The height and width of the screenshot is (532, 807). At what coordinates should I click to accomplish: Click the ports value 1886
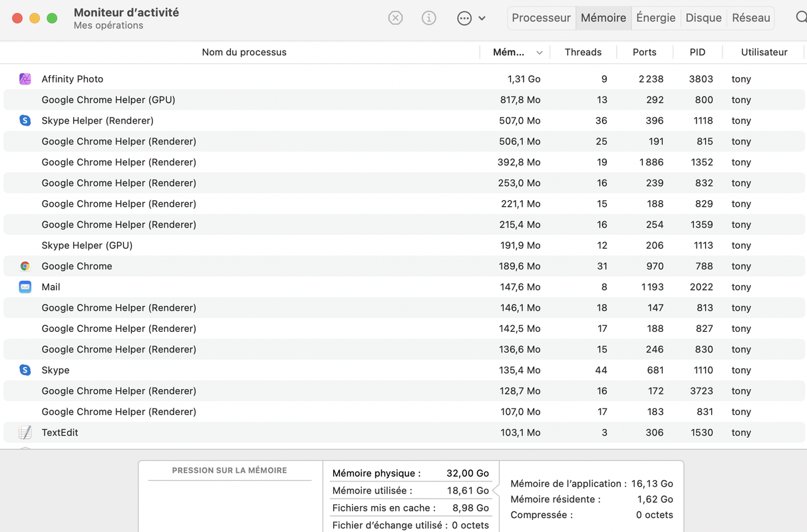point(651,162)
